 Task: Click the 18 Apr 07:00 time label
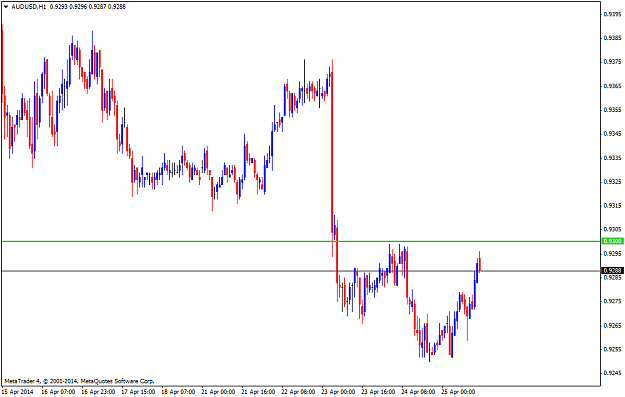coord(178,392)
